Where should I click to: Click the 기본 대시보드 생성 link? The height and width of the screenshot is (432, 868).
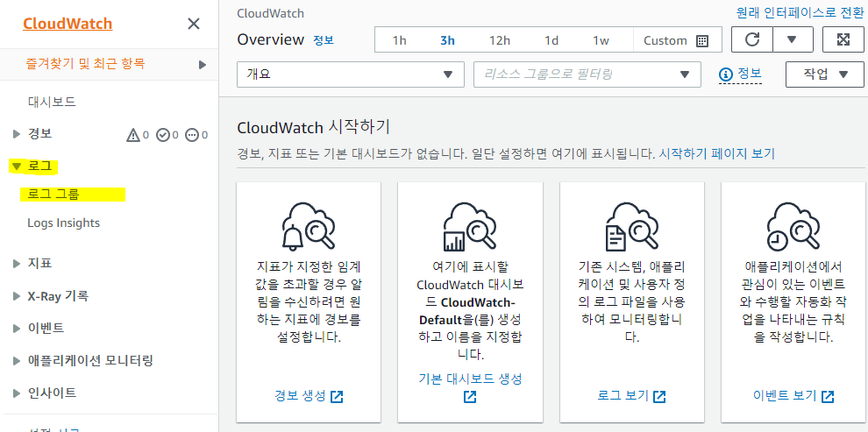pos(470,379)
